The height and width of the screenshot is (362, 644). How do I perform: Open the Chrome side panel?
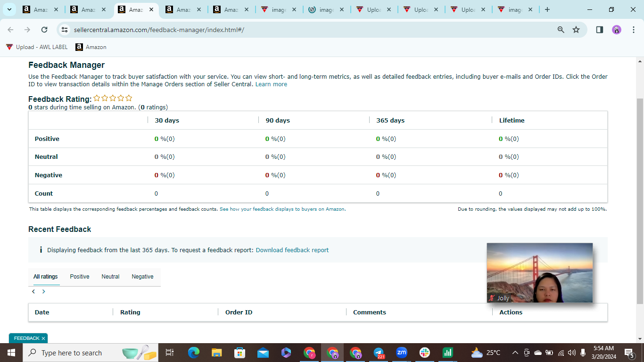[600, 30]
